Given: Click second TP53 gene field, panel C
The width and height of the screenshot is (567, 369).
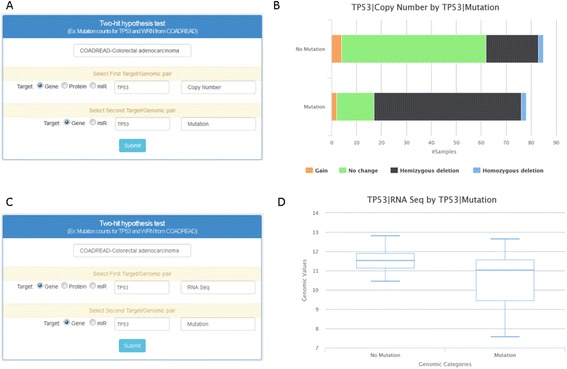Looking at the screenshot, I should [142, 324].
